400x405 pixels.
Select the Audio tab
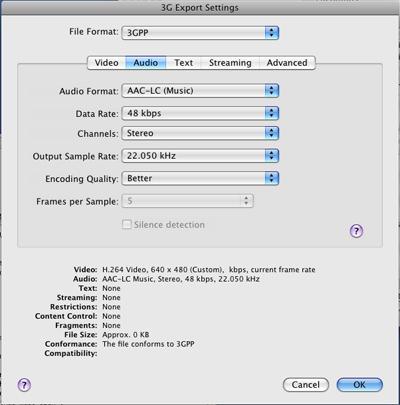click(x=146, y=63)
